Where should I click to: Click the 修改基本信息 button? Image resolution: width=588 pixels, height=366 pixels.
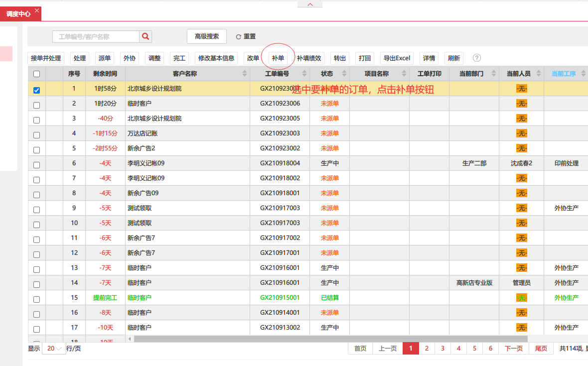(x=216, y=58)
